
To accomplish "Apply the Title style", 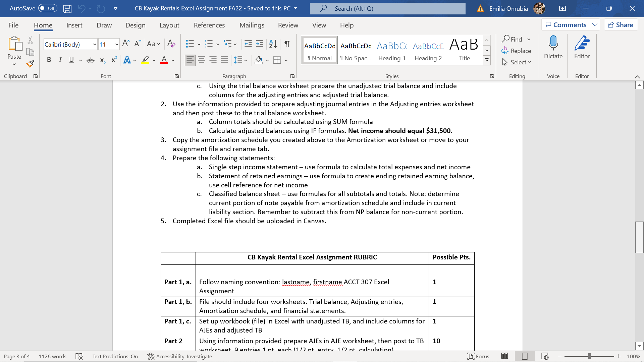I will tap(464, 50).
